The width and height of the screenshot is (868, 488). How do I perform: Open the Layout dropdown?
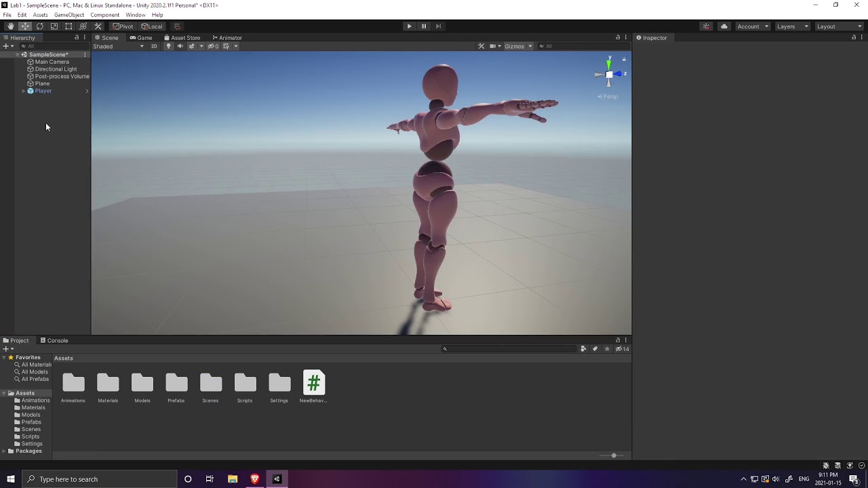839,26
